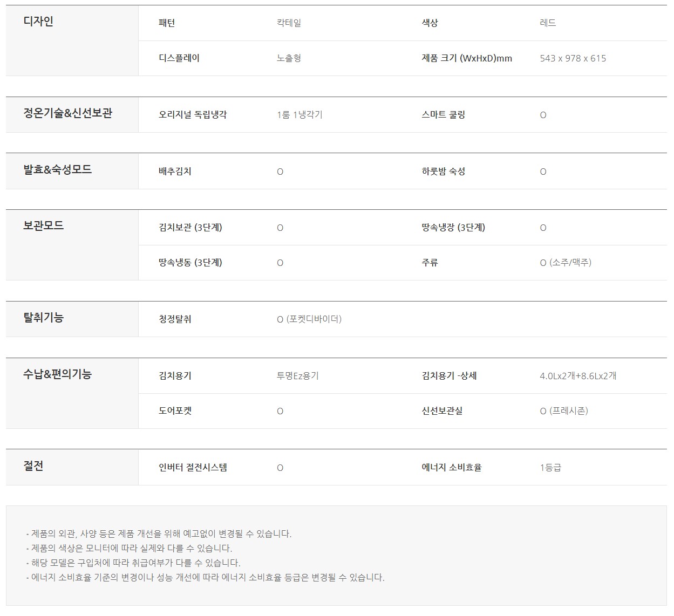Click the 발효&숙성모드 heading

pyautogui.click(x=57, y=169)
